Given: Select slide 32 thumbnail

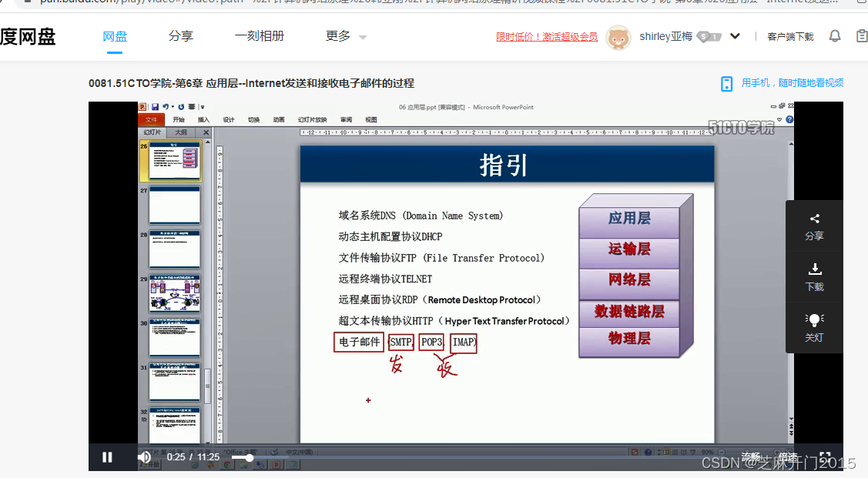Looking at the screenshot, I should pyautogui.click(x=175, y=426).
